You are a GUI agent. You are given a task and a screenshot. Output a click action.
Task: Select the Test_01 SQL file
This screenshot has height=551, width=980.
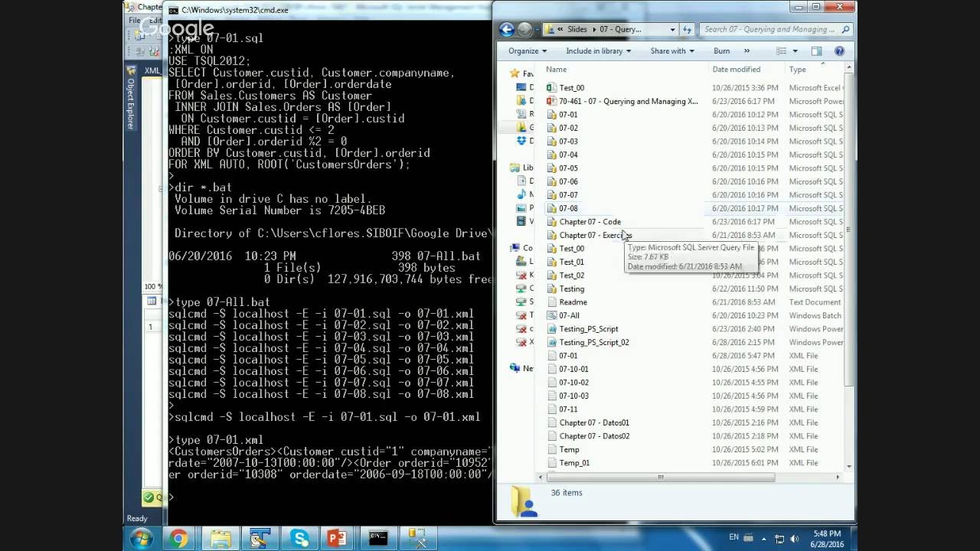pyautogui.click(x=571, y=262)
